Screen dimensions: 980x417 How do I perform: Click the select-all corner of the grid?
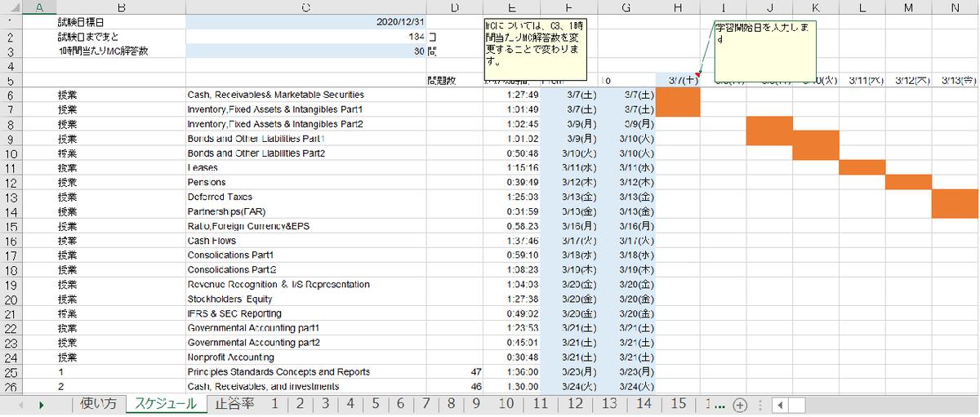11,7
